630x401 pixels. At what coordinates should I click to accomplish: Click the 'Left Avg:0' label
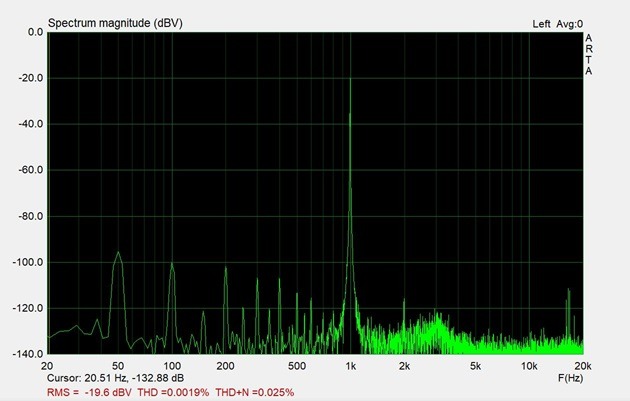point(558,24)
